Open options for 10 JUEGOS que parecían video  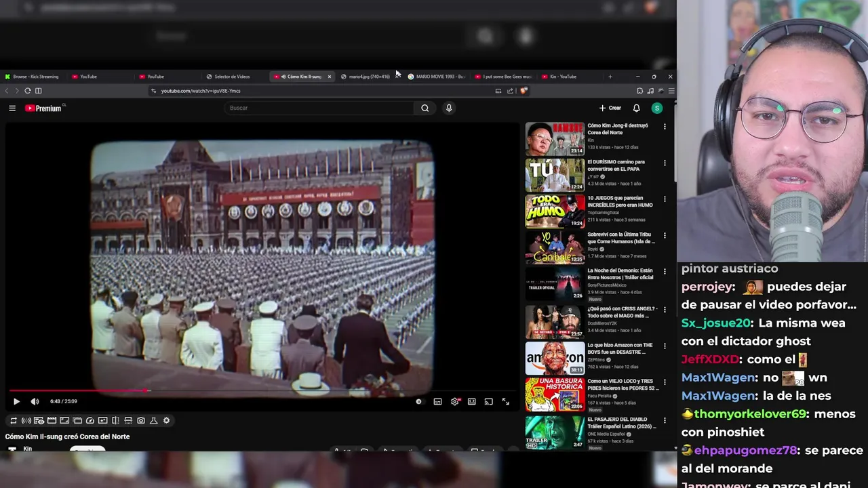tap(665, 200)
